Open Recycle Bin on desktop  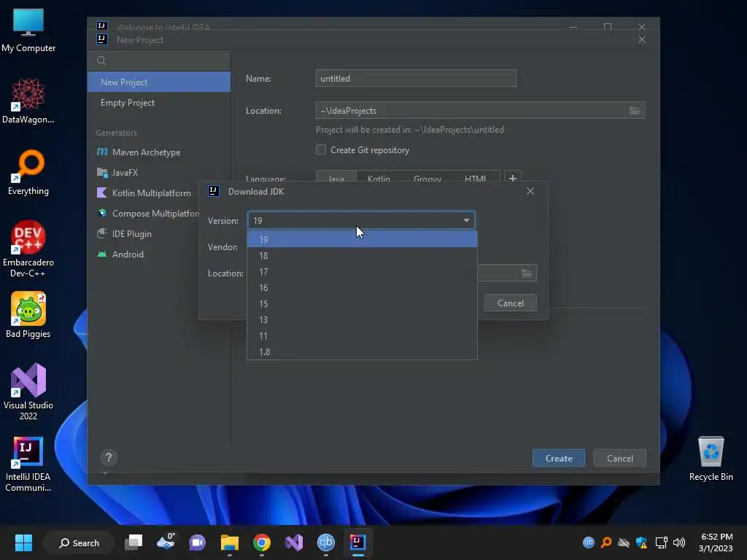711,459
